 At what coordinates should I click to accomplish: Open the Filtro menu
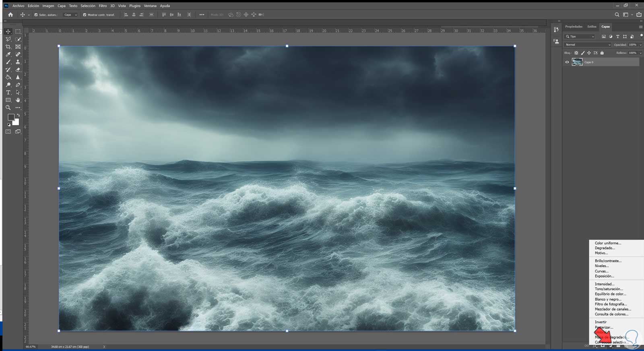coord(103,6)
